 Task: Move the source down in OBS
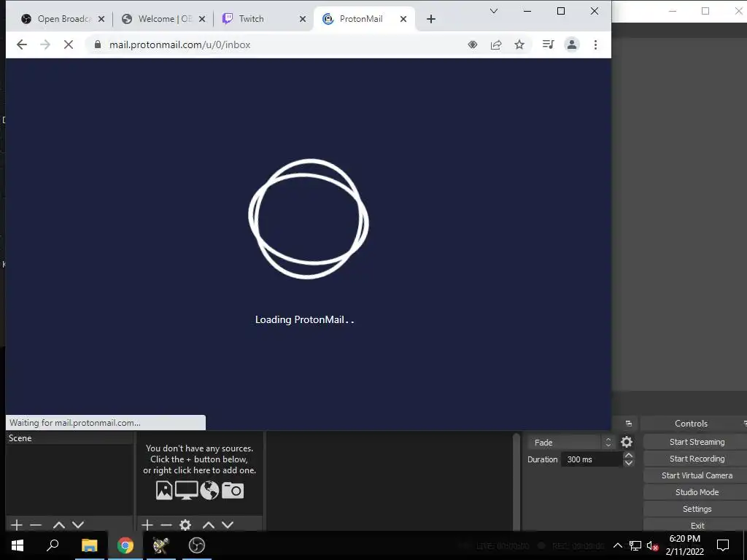point(228,525)
